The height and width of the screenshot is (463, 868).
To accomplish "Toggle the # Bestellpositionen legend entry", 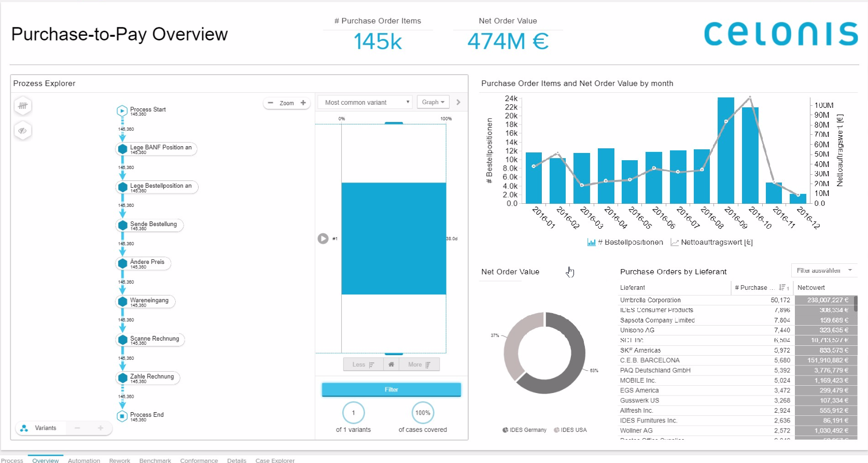I will coord(625,242).
